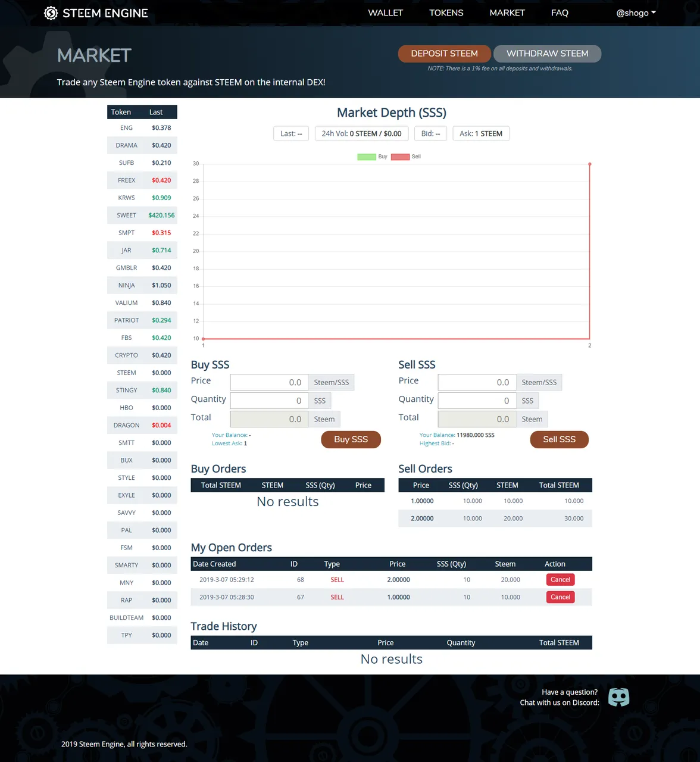Go to the WALLET menu
700x762 pixels.
point(385,13)
